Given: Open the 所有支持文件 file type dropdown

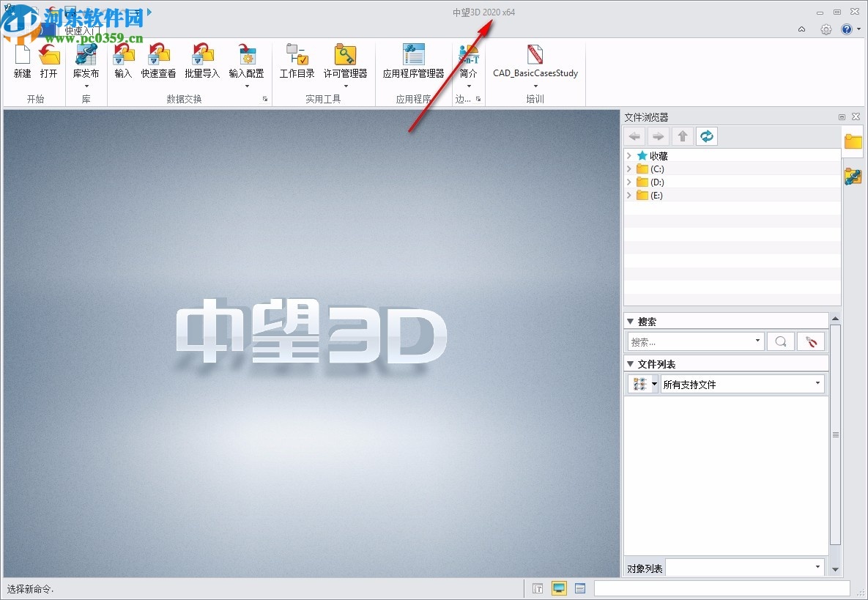Looking at the screenshot, I should pos(817,383).
